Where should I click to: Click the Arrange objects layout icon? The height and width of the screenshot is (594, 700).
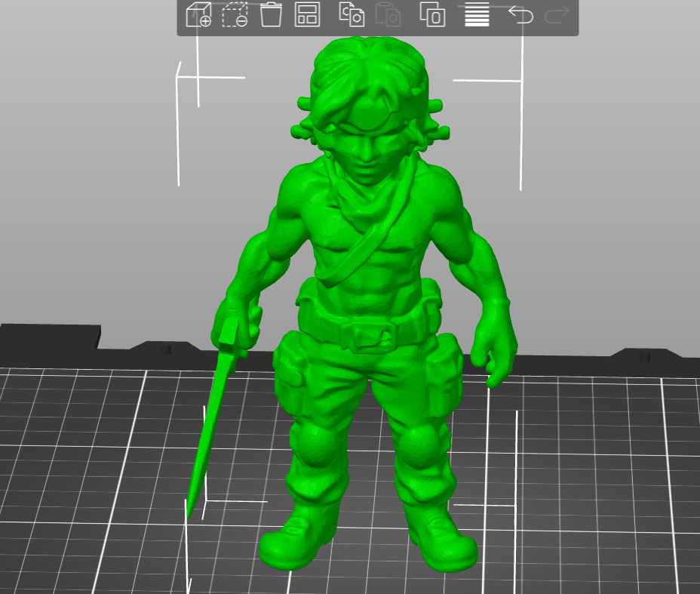307,15
